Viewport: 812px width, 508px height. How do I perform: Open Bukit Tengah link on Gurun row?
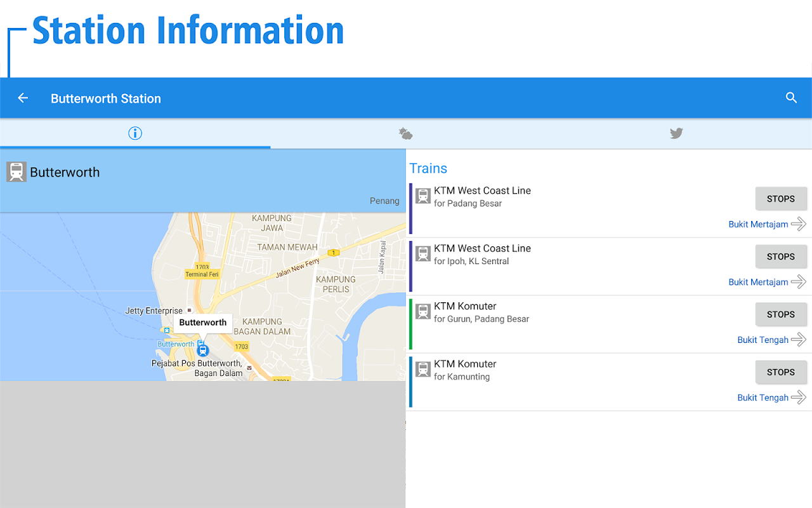pyautogui.click(x=763, y=340)
